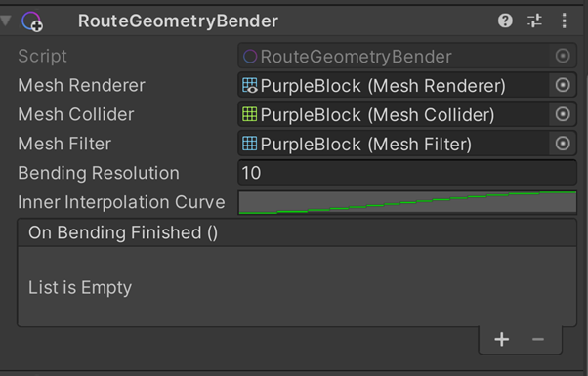Open object picker for Mesh Renderer field
Image resolution: width=588 pixels, height=376 pixels.
563,85
